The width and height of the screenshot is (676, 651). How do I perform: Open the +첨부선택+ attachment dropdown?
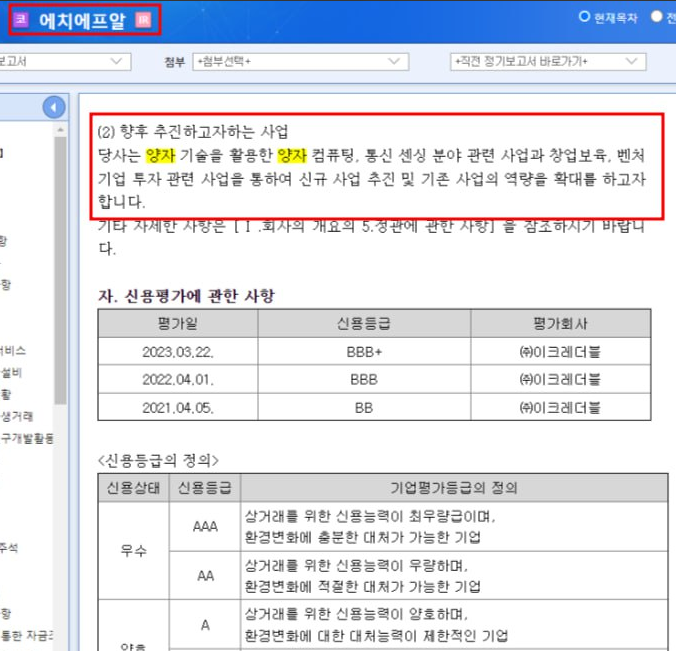point(300,61)
